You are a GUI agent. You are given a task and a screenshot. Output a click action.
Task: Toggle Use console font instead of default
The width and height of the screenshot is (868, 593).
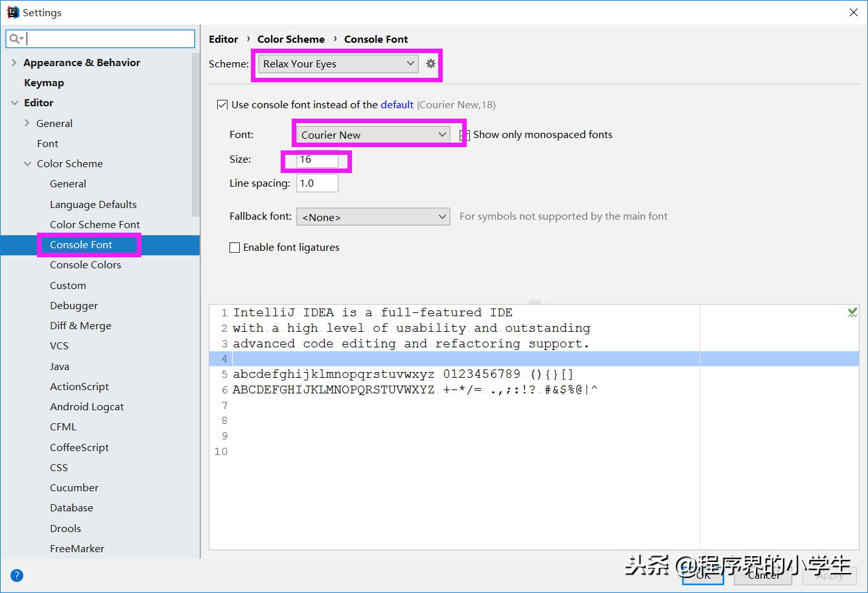coord(222,104)
